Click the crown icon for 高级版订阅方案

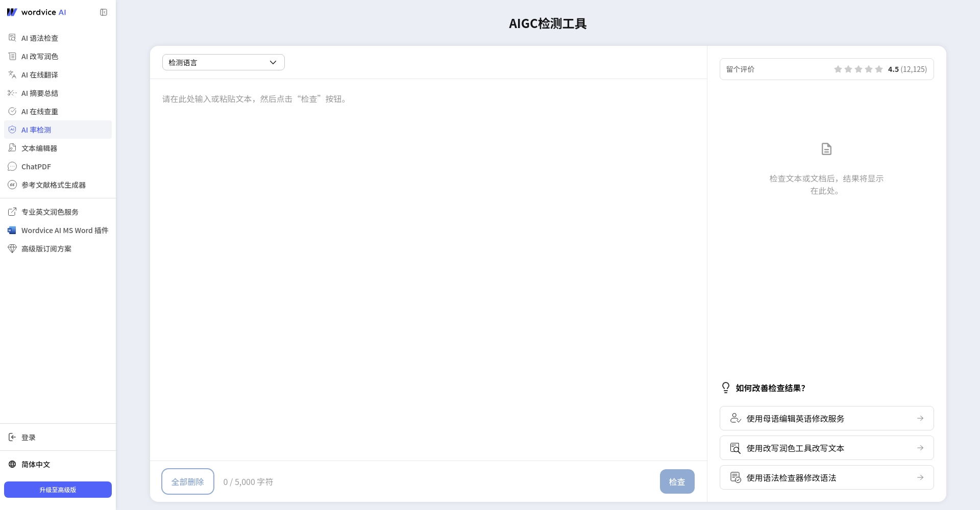click(12, 248)
